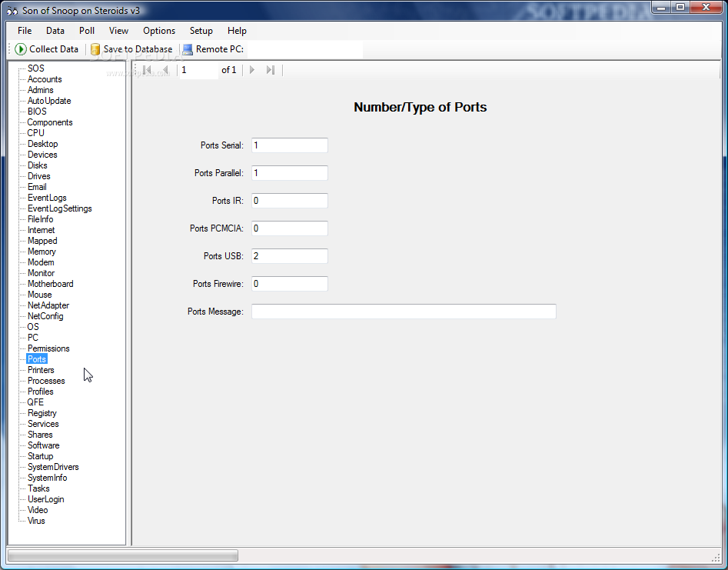Click the Ports Serial value field
Screen dimensions: 728x570
(290, 145)
